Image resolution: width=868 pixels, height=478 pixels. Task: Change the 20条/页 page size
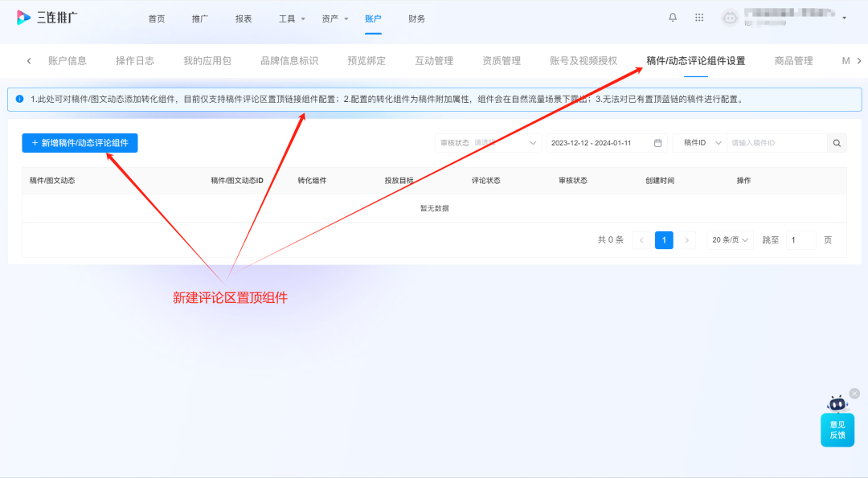tap(731, 240)
